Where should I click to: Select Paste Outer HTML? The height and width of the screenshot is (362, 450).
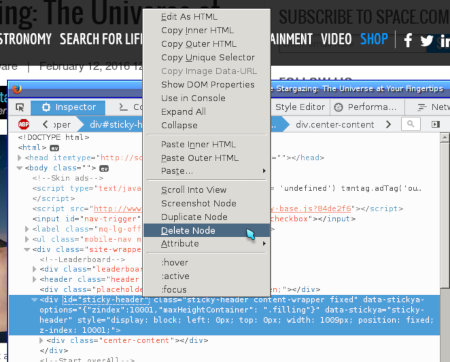coord(207,158)
